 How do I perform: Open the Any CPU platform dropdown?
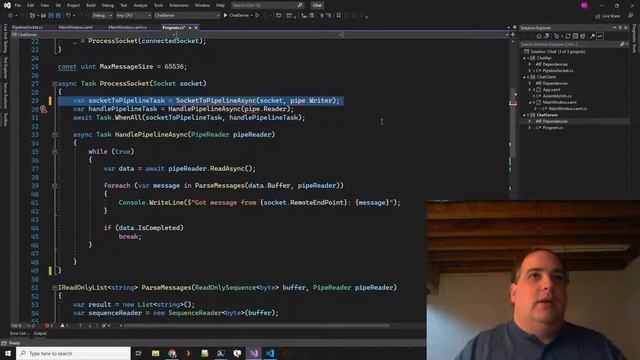(133, 16)
